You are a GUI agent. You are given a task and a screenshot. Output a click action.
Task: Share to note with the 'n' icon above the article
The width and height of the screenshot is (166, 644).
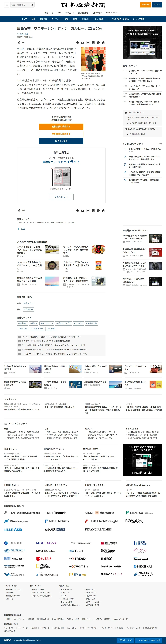tap(88, 43)
